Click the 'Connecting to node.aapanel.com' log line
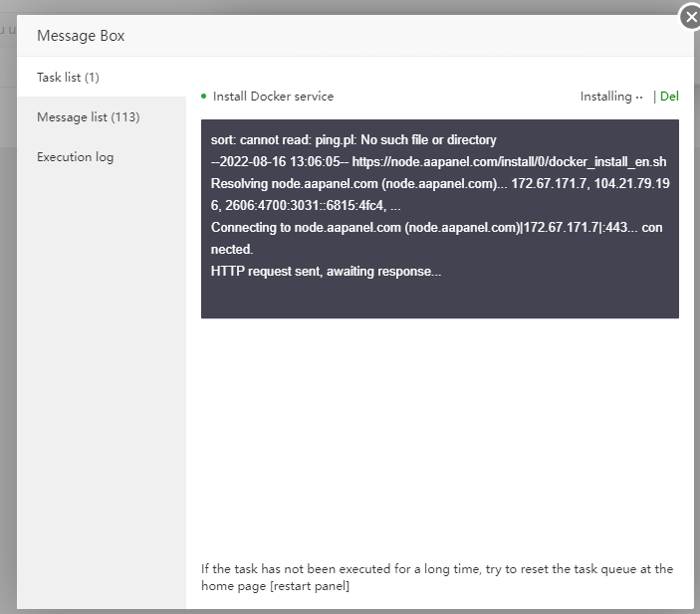 coord(436,228)
